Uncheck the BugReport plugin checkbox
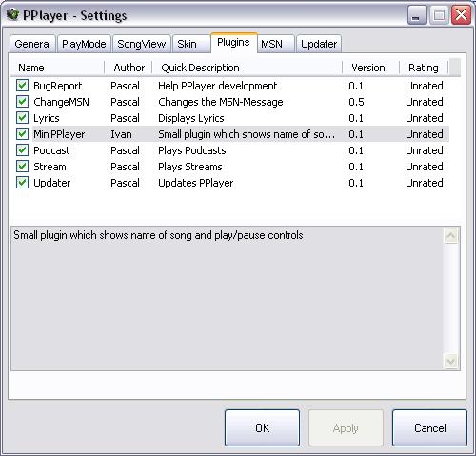The height and width of the screenshot is (456, 476). point(22,86)
